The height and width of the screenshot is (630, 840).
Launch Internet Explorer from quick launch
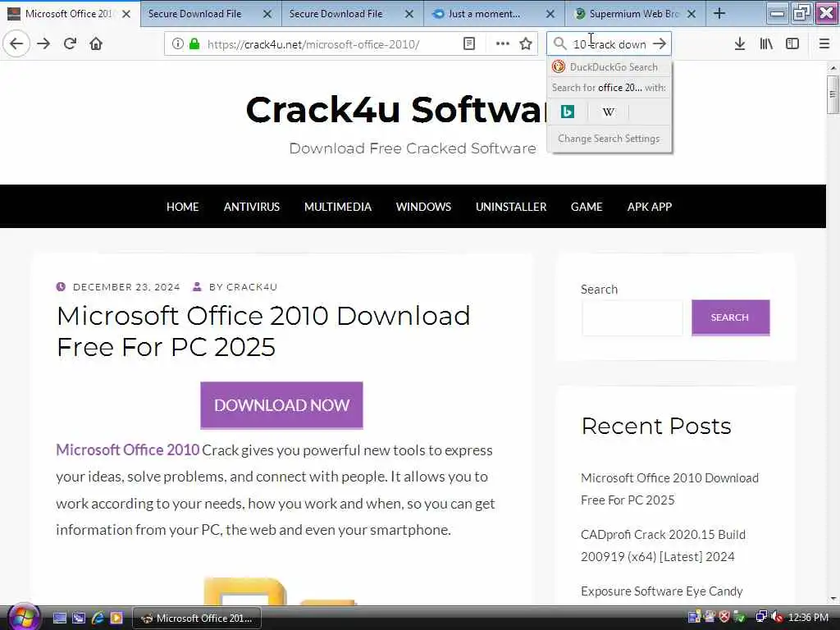point(98,618)
